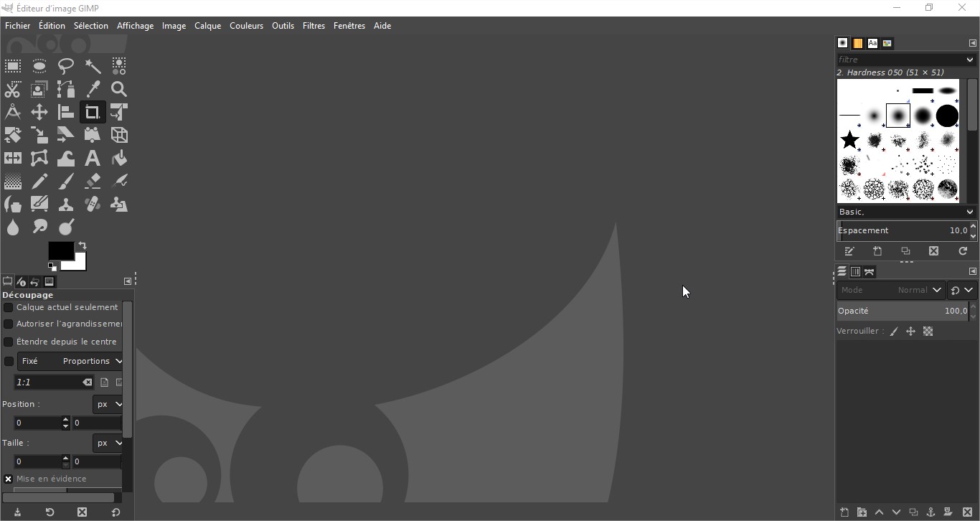The height and width of the screenshot is (521, 980).
Task: Enable 'Calque actuel seulement' checkbox
Action: click(9, 307)
